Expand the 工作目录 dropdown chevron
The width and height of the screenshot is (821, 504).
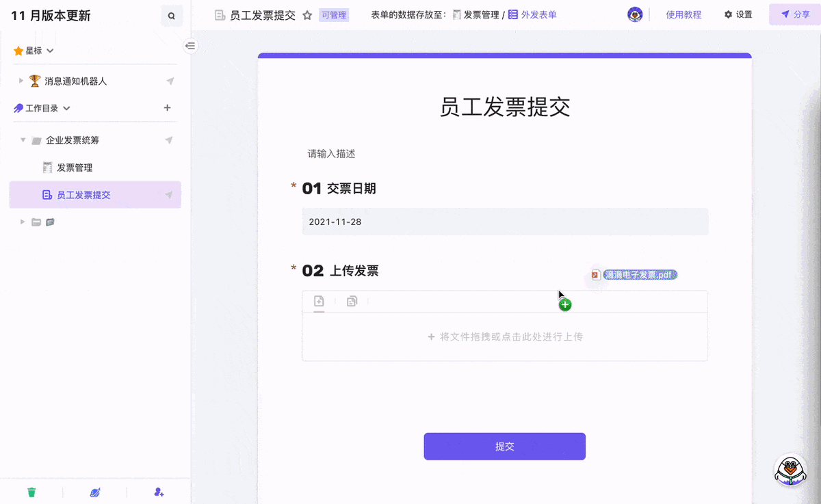click(66, 108)
